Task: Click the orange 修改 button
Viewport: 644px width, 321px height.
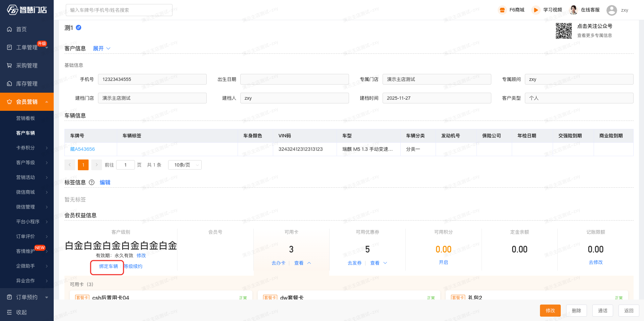Action: point(550,311)
